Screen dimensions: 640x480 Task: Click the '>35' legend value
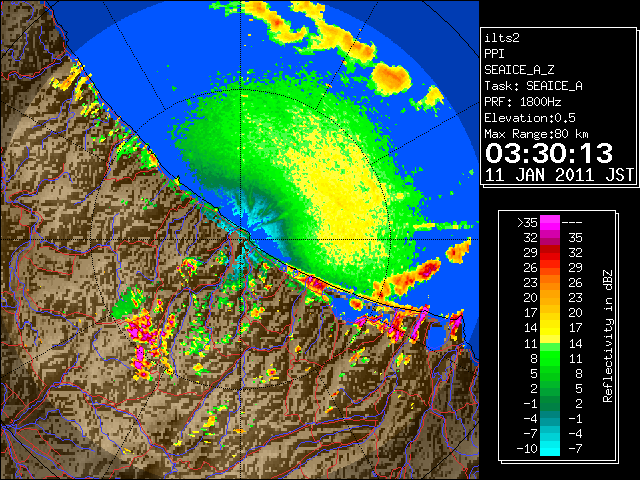pyautogui.click(x=527, y=223)
